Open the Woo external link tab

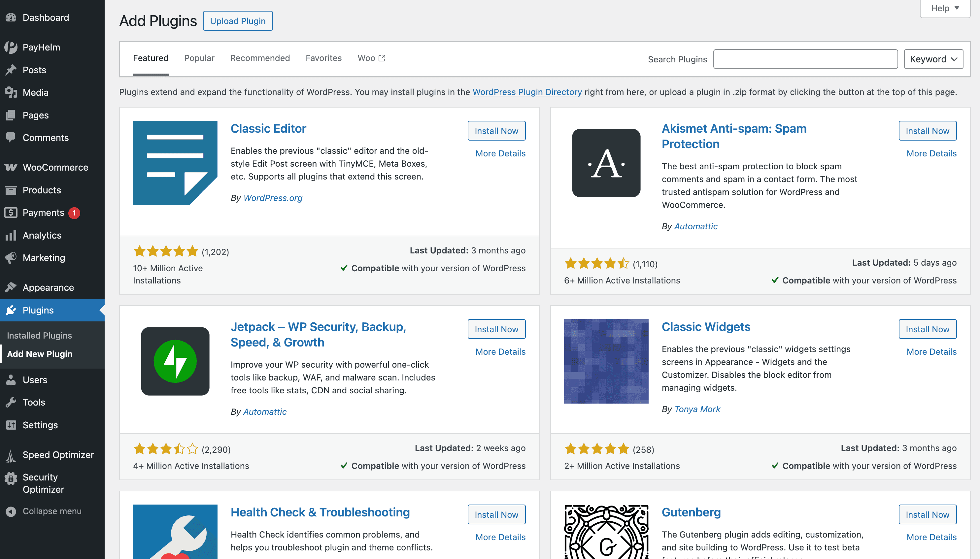371,58
